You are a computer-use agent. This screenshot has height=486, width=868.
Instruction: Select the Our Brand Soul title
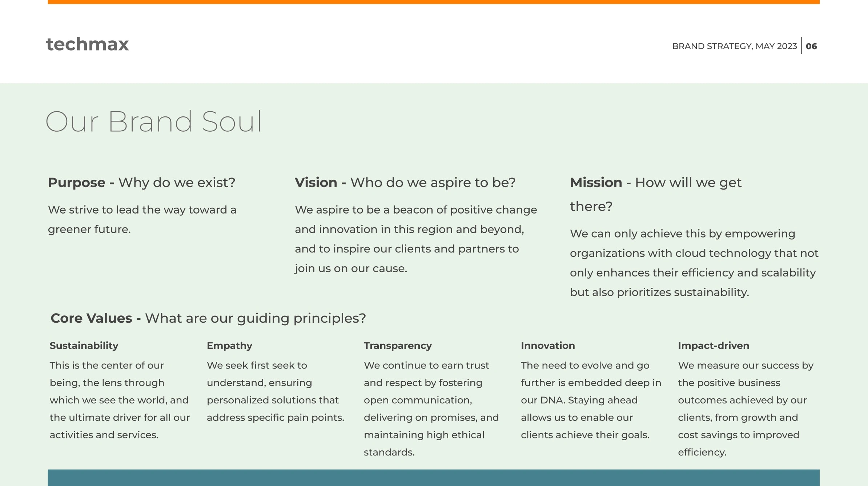tap(153, 121)
